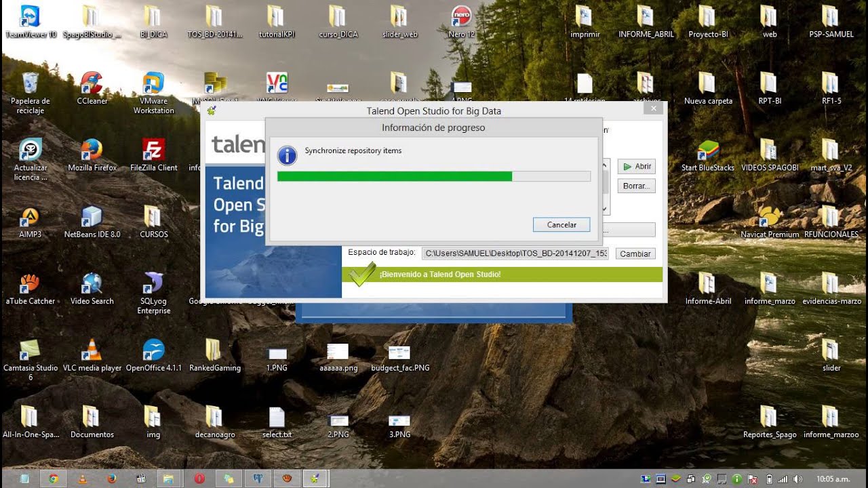Click the volume speaker tray icon
Viewport: 868px width, 488px height.
coord(797,479)
